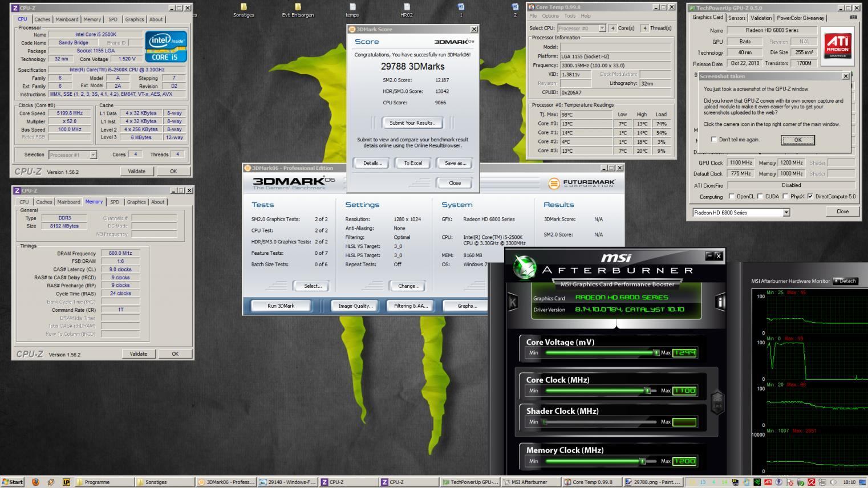Open the HR02 desktop file

coord(406,10)
